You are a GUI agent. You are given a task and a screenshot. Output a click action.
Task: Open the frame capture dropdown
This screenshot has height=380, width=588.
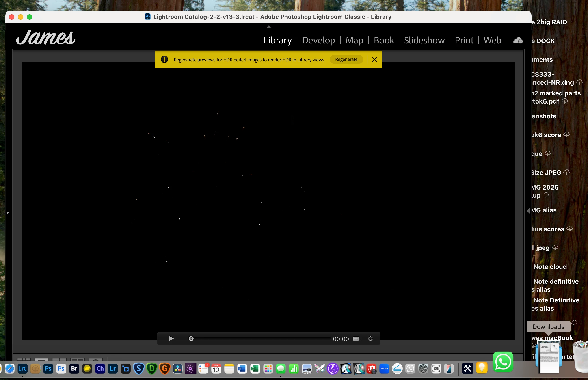pos(357,339)
